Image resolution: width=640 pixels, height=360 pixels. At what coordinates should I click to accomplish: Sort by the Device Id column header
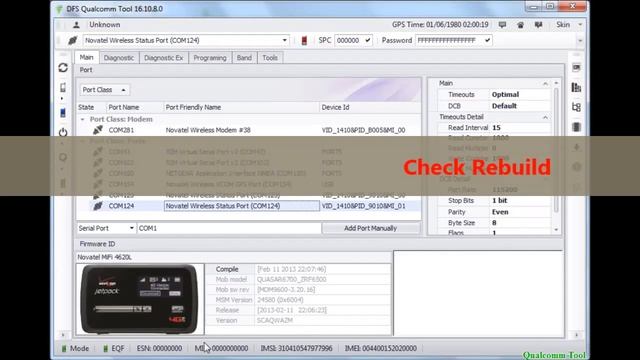click(x=336, y=107)
